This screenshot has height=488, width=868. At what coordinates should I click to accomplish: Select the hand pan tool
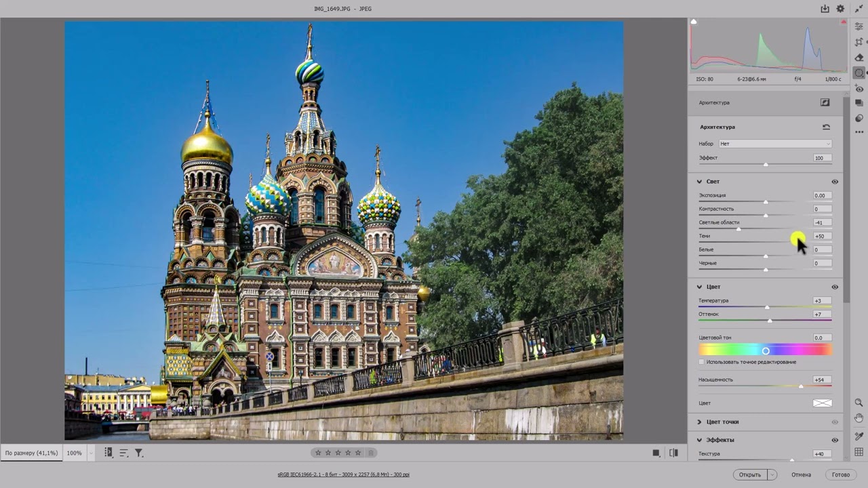[859, 418]
